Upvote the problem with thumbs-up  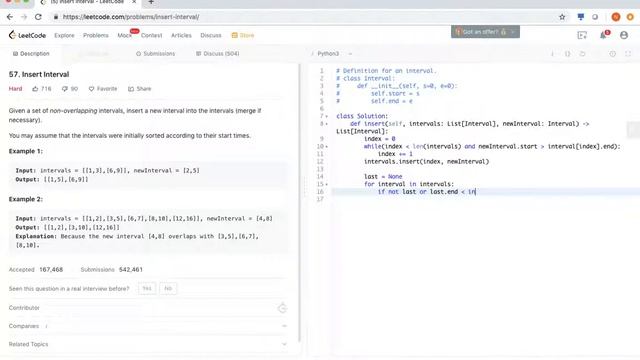(x=35, y=89)
